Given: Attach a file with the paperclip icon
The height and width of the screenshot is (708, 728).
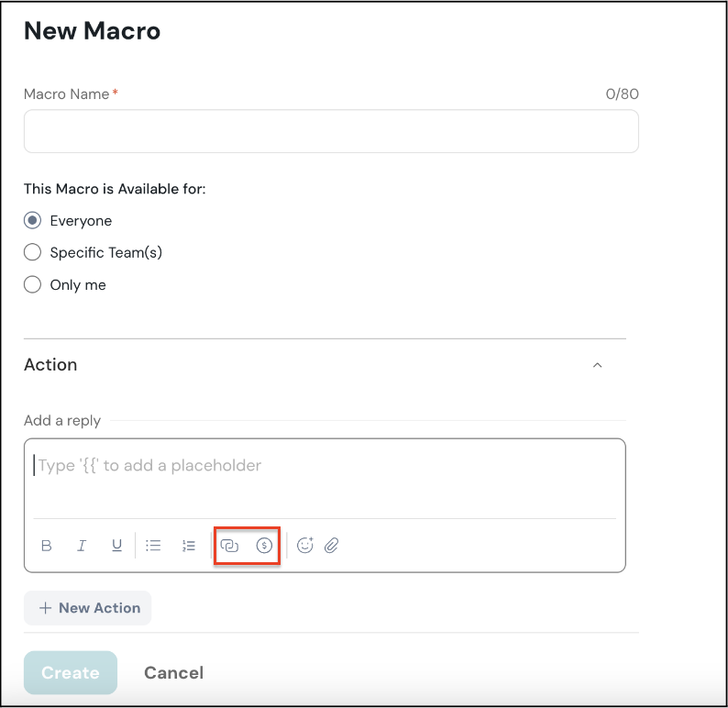Looking at the screenshot, I should [332, 546].
